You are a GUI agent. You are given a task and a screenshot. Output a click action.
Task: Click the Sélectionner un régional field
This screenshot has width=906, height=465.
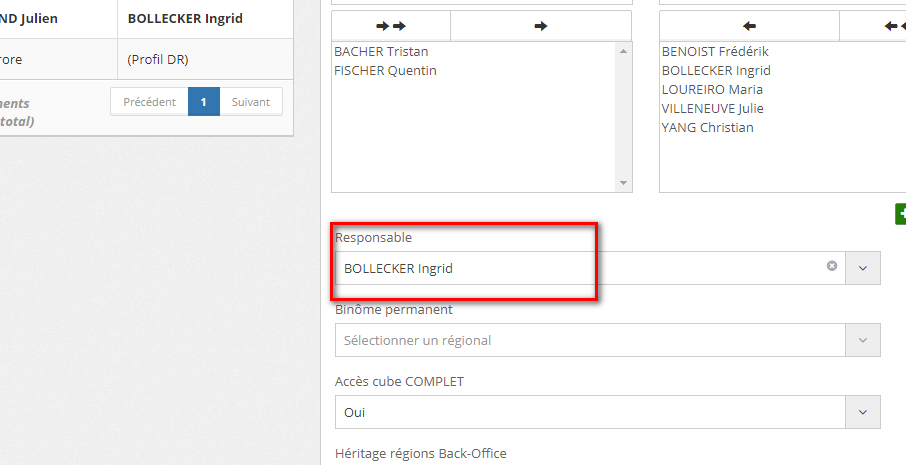[590, 340]
